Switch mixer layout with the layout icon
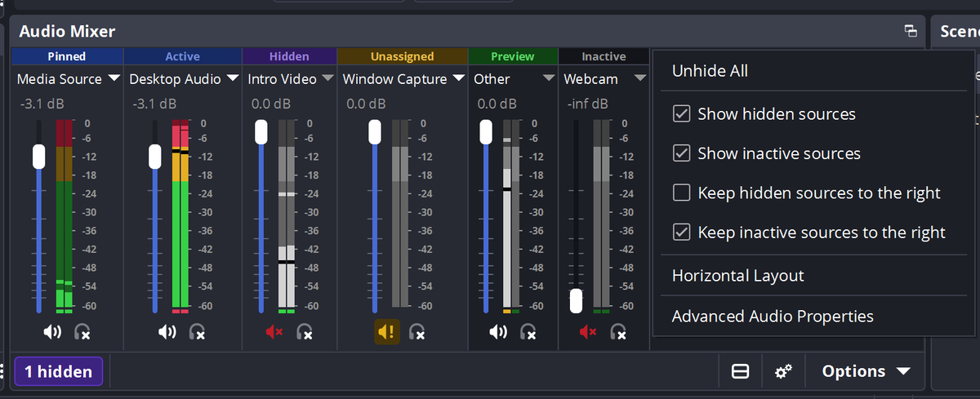980x399 pixels. (x=740, y=371)
